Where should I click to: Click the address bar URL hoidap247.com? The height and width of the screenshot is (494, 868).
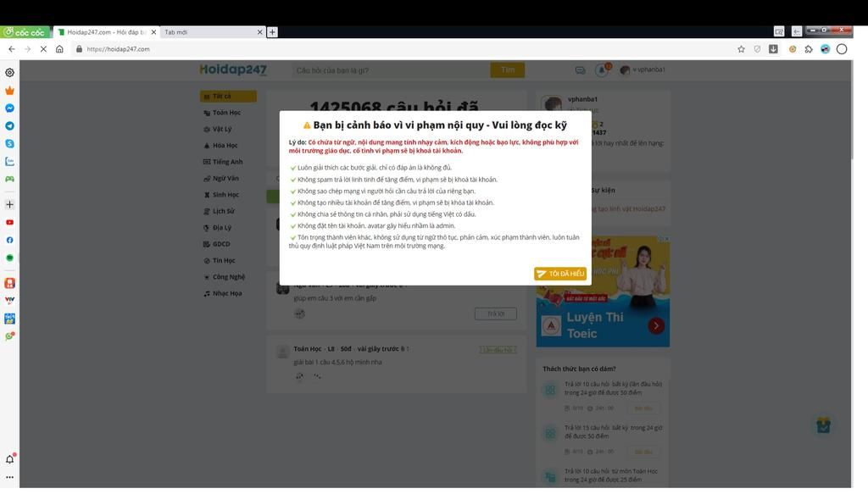(118, 49)
